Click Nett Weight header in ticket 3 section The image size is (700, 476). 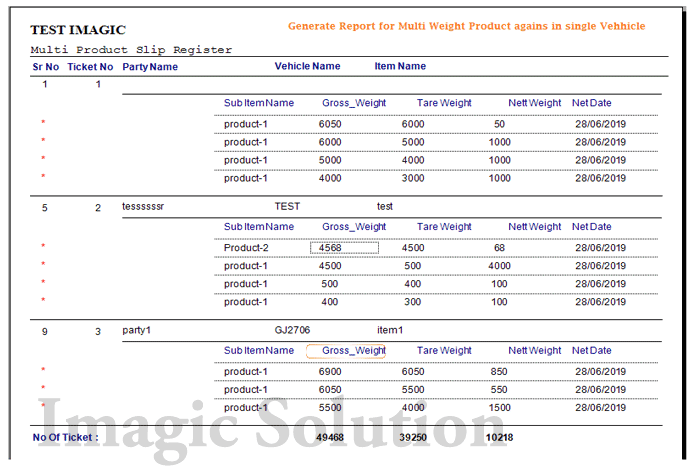click(534, 351)
